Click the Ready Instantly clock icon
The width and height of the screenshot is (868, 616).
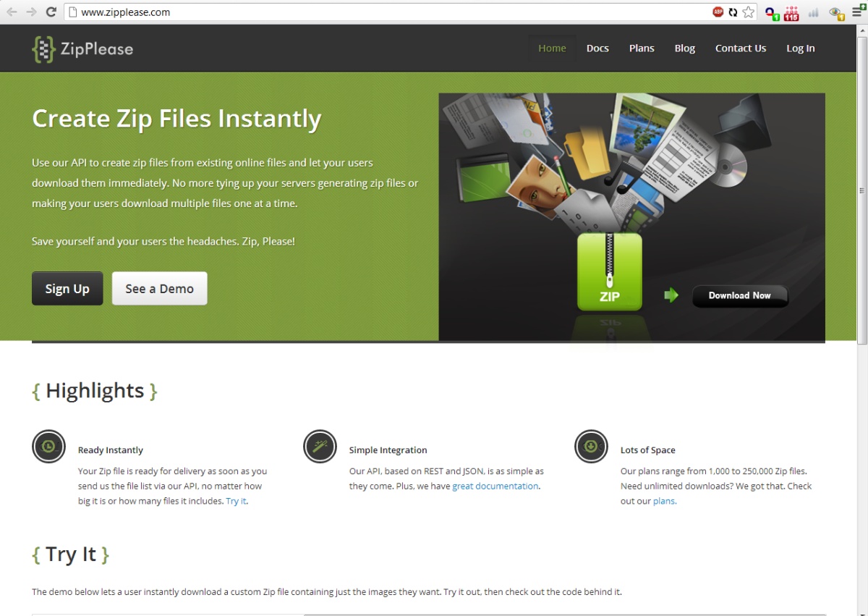pos(48,447)
